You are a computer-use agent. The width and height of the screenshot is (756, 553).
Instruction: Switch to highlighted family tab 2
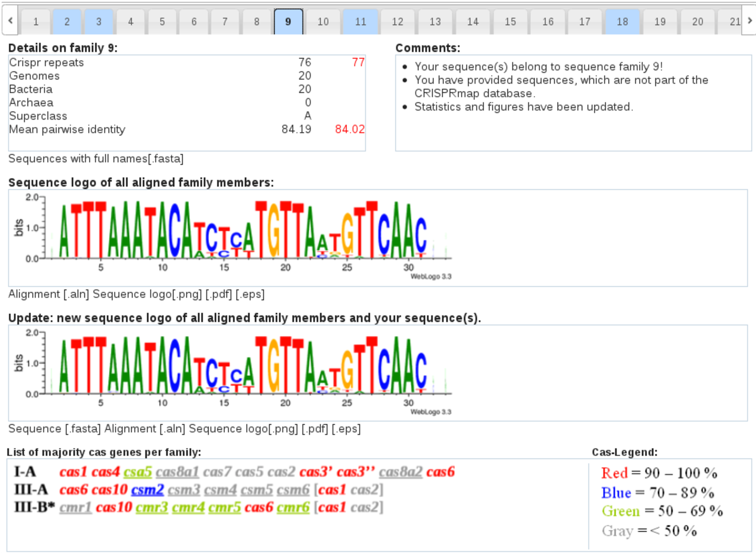67,22
